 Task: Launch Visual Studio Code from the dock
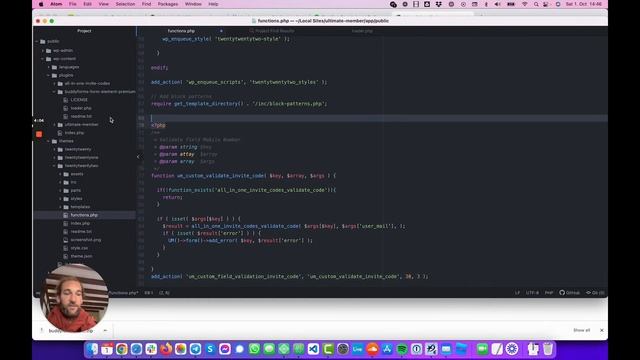coord(313,349)
